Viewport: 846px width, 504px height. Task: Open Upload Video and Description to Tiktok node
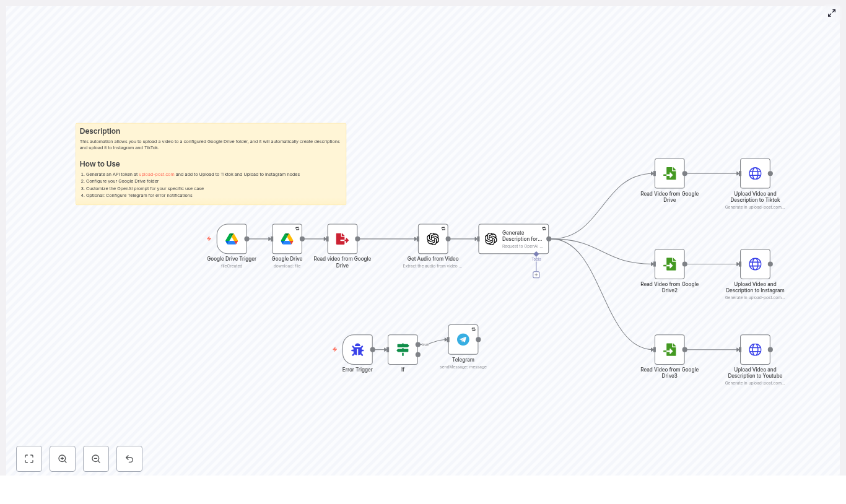[x=755, y=173]
